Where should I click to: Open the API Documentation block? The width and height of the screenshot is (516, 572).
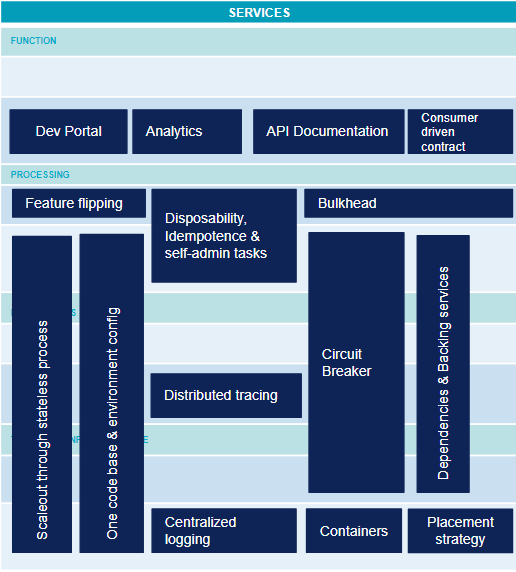328,131
